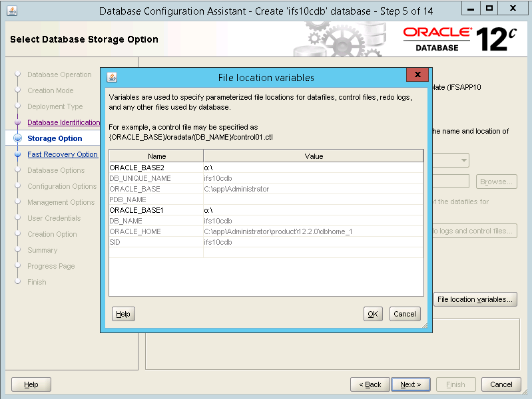Click the Java icon in dialog title bar
This screenshot has height=399, width=532.
pyautogui.click(x=112, y=77)
